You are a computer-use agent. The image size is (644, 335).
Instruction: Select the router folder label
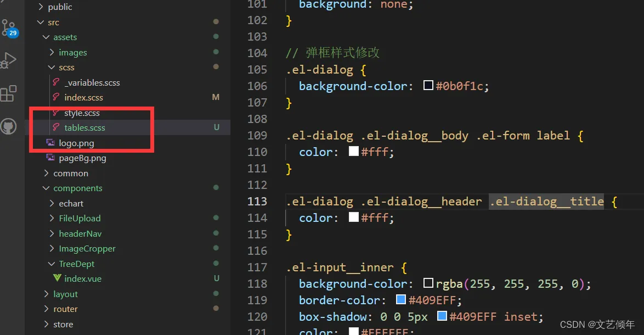point(65,309)
